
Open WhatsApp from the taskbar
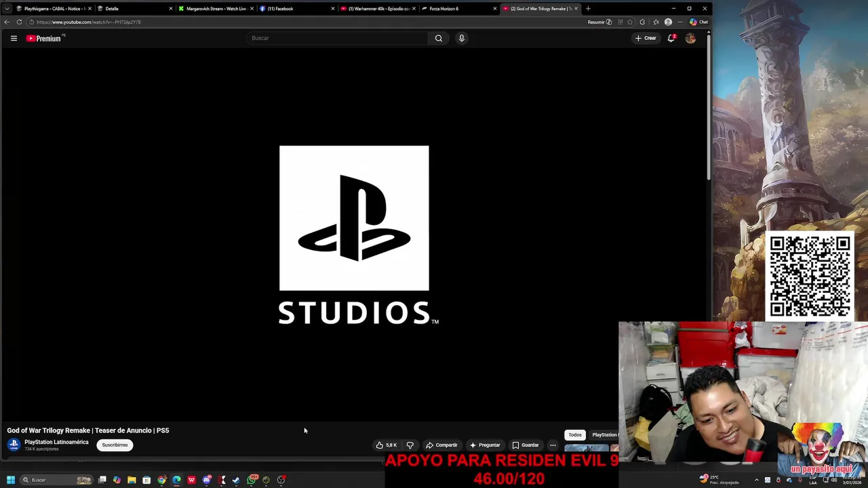tap(252, 480)
